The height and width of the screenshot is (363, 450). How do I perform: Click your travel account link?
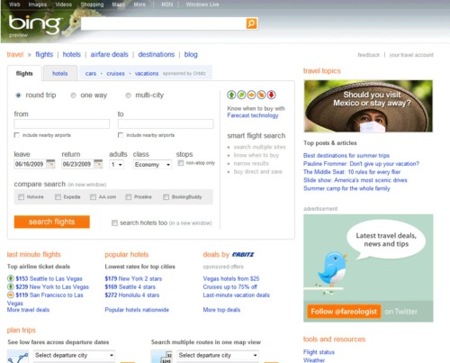point(411,55)
